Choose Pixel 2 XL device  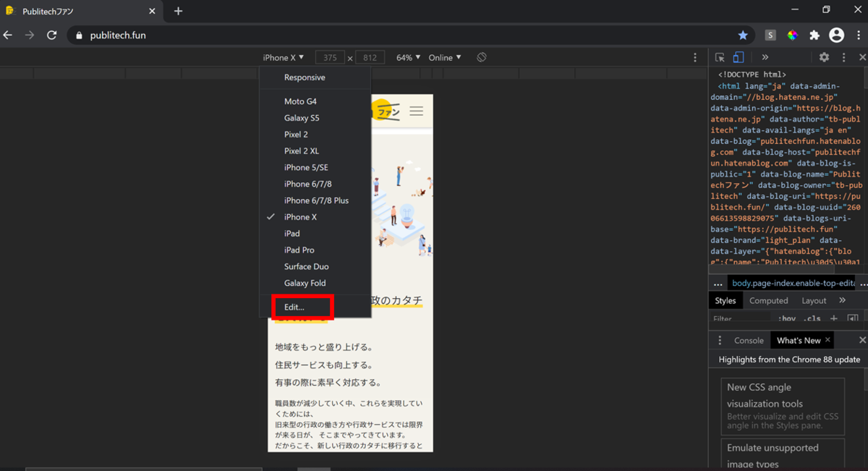click(x=315, y=151)
